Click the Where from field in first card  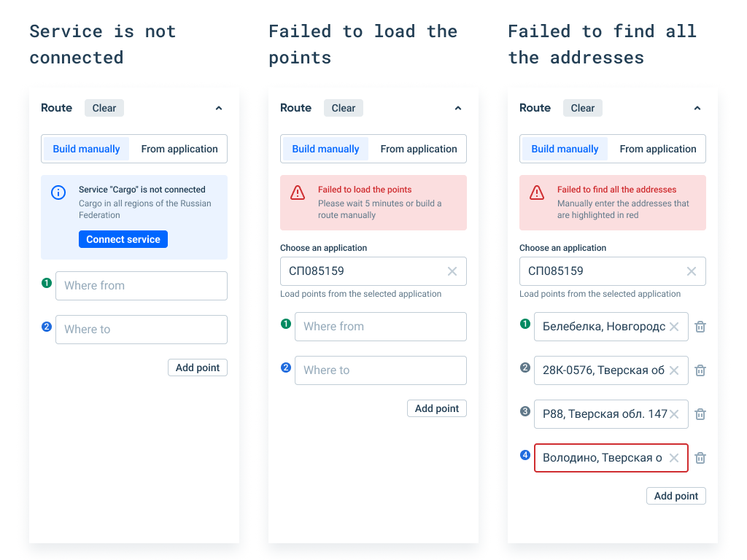(142, 286)
